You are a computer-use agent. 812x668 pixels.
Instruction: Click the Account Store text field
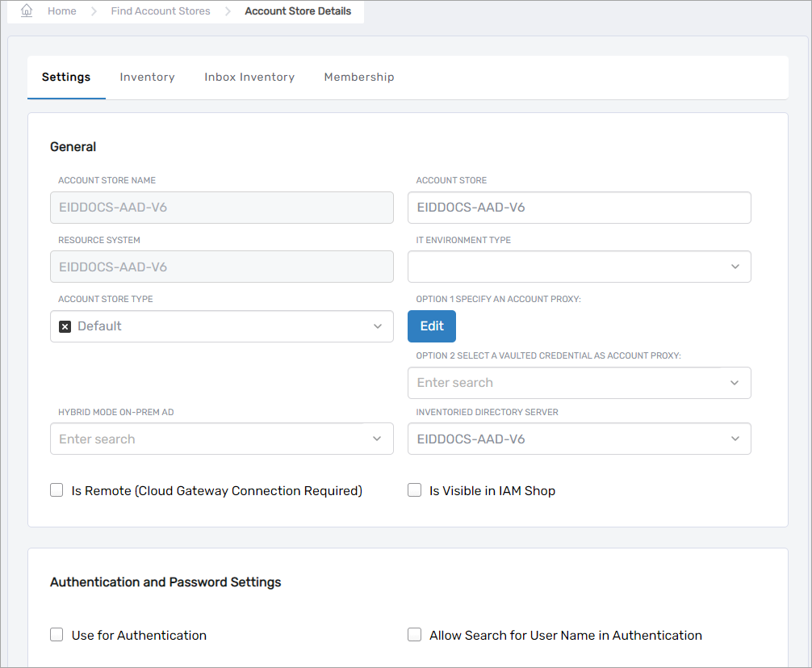(579, 208)
